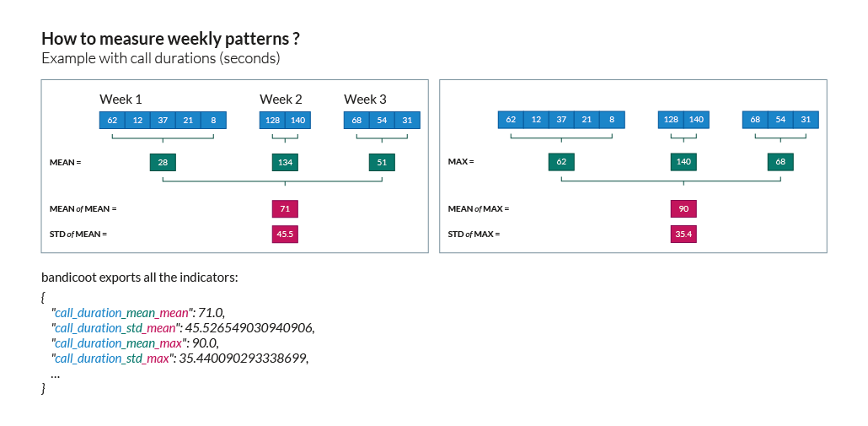Click the pink 71 result box
Viewport: 868px width, 426px height.
(285, 208)
